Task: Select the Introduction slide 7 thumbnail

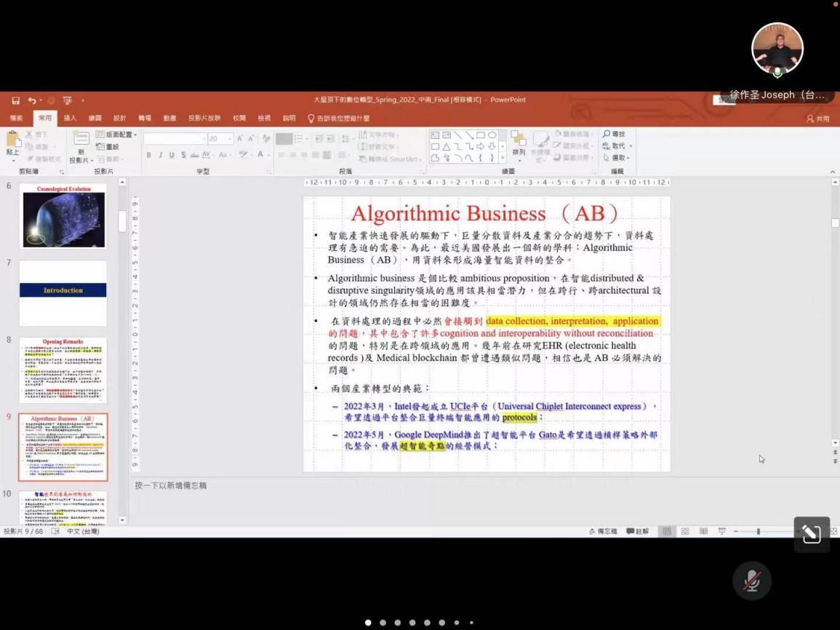Action: [x=63, y=292]
